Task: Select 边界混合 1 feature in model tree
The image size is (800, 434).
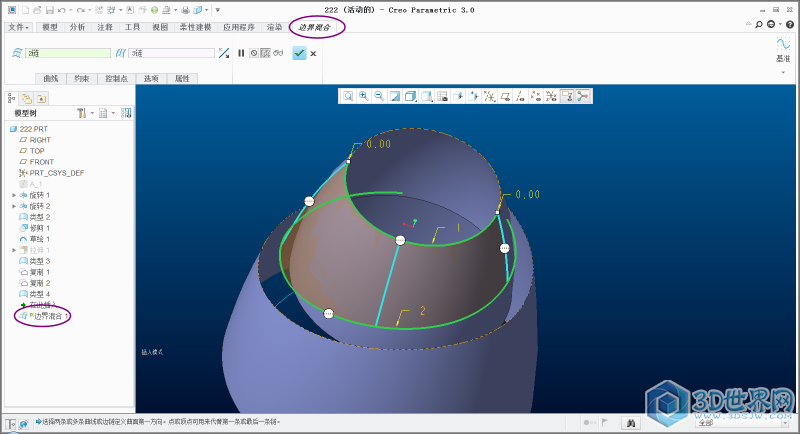Action: tap(44, 316)
